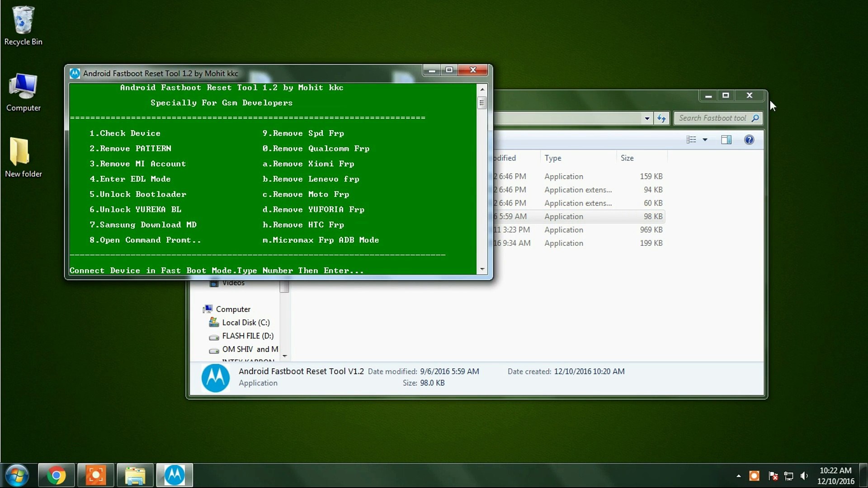868x488 pixels.
Task: Select FLASH FILE (D:) drive
Action: [247, 336]
